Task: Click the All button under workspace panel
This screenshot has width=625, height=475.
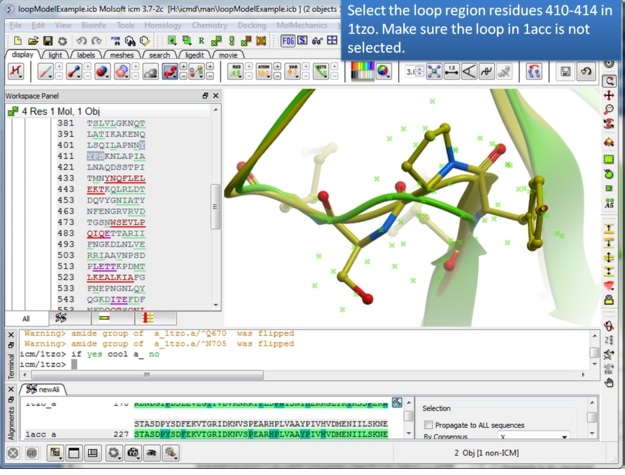Action: (27, 319)
